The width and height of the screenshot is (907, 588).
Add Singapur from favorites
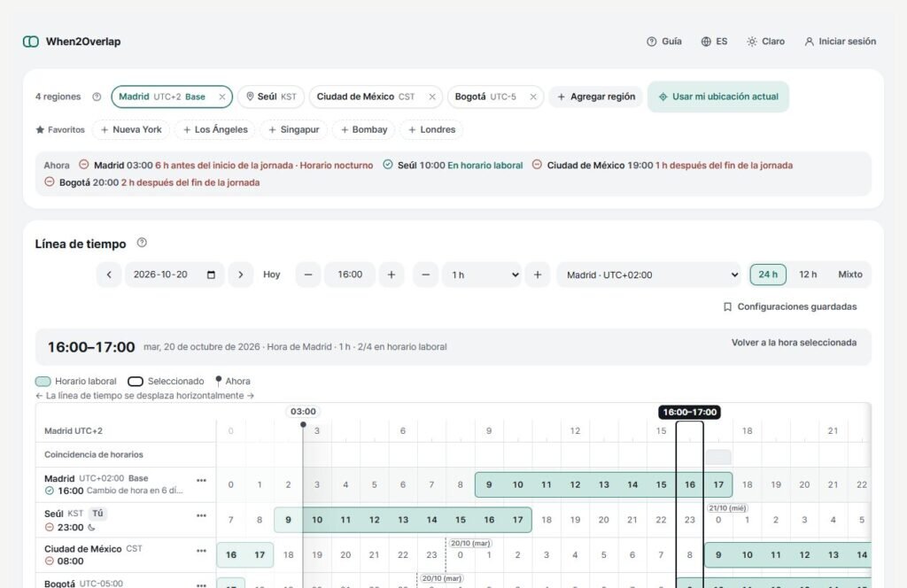point(294,129)
